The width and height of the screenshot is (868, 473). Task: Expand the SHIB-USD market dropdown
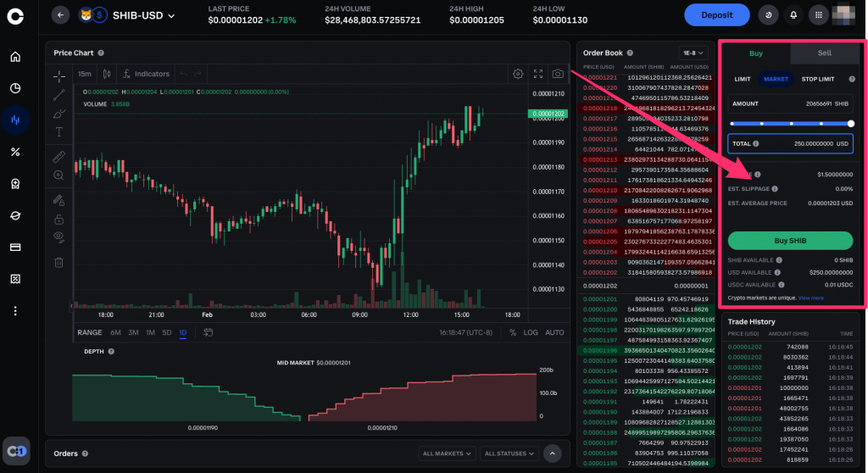tap(171, 15)
